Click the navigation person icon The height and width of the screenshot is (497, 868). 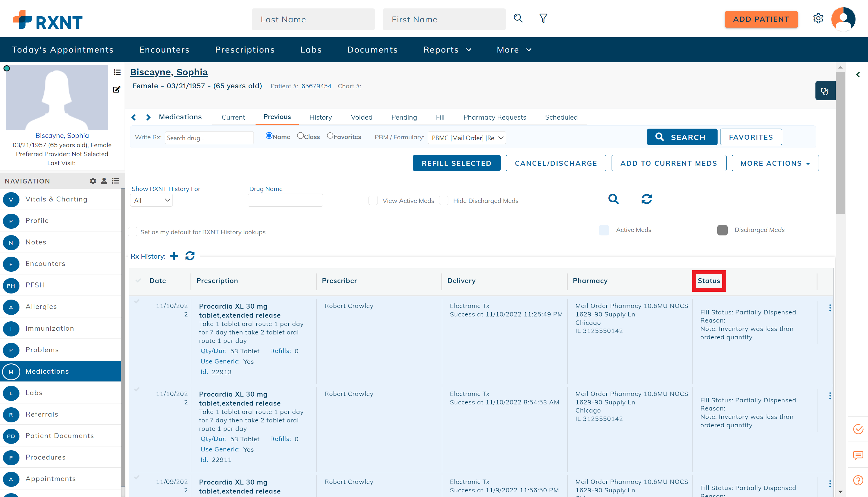coord(104,181)
